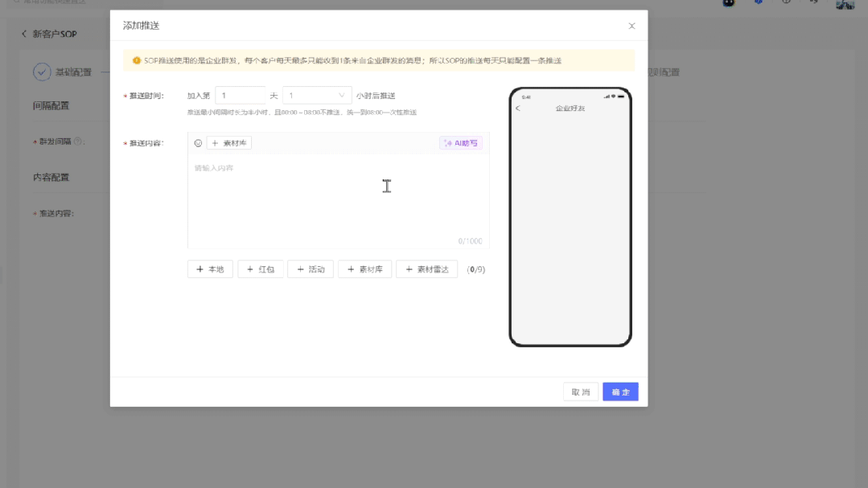Click 红包 to attach a red packet

click(x=259, y=269)
